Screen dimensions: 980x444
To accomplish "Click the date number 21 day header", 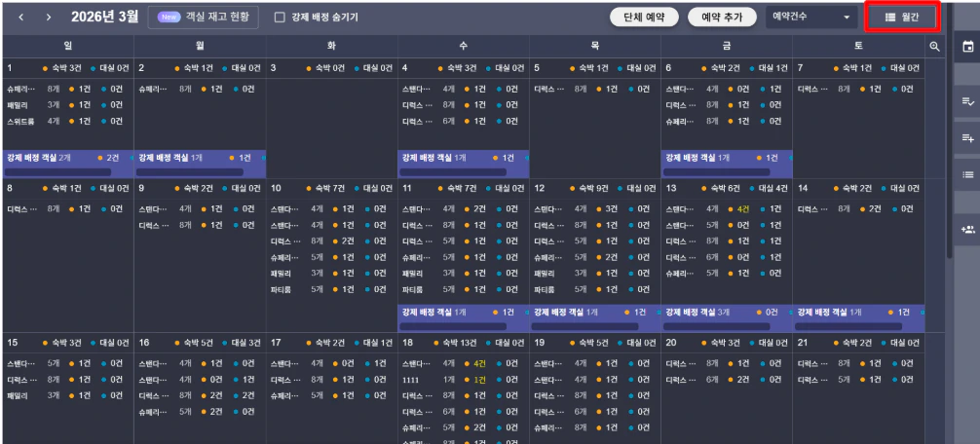I will point(859,343).
